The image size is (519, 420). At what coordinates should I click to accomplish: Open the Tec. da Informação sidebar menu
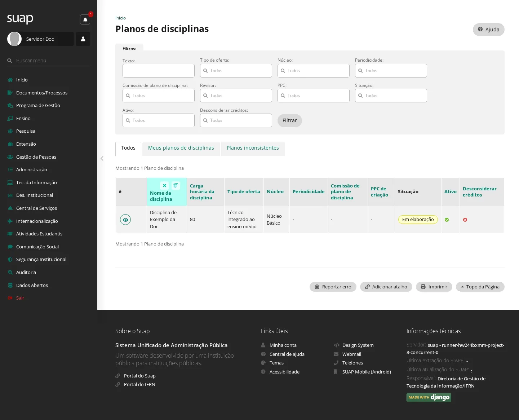coord(49,182)
